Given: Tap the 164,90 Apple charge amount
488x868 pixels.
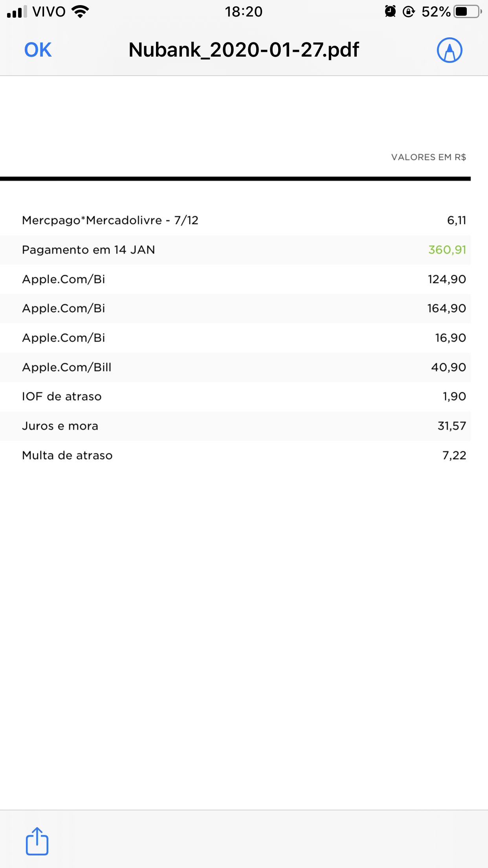Looking at the screenshot, I should point(447,308).
